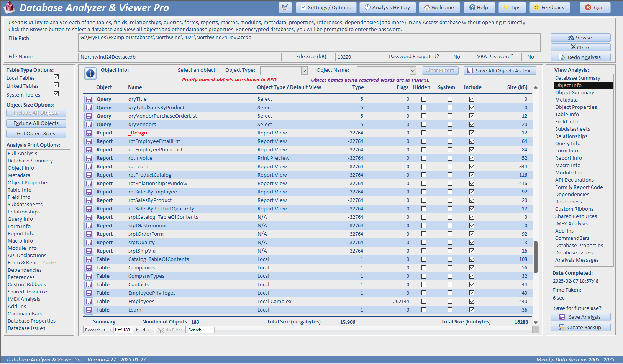This screenshot has width=623, height=364.
Task: Check System for the Employees table row
Action: (450, 302)
